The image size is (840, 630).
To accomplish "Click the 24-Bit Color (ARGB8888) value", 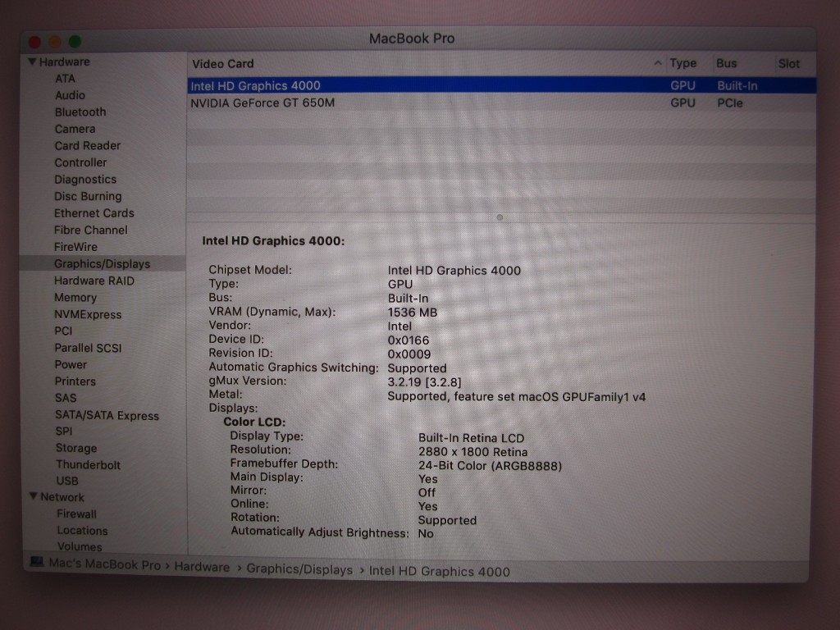I will pyautogui.click(x=491, y=466).
